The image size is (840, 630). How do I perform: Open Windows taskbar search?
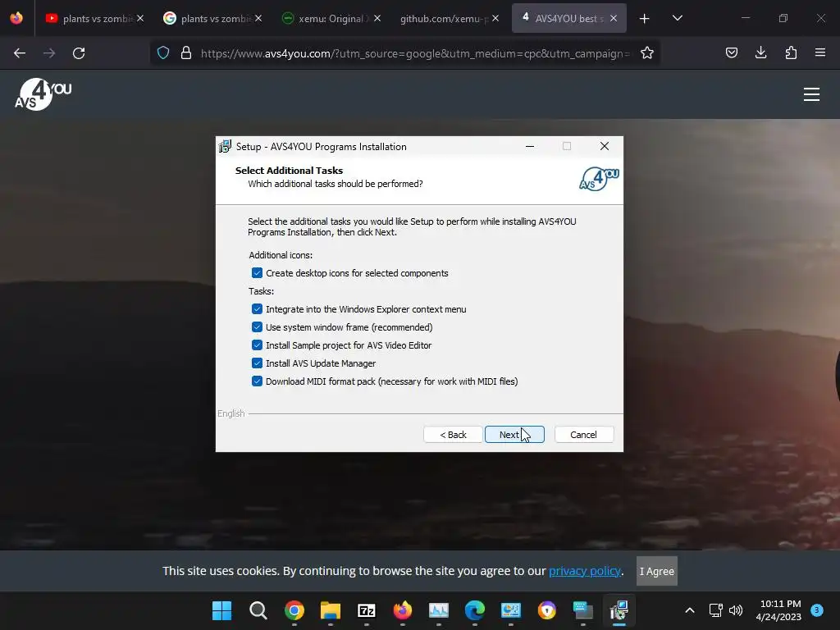(x=258, y=610)
